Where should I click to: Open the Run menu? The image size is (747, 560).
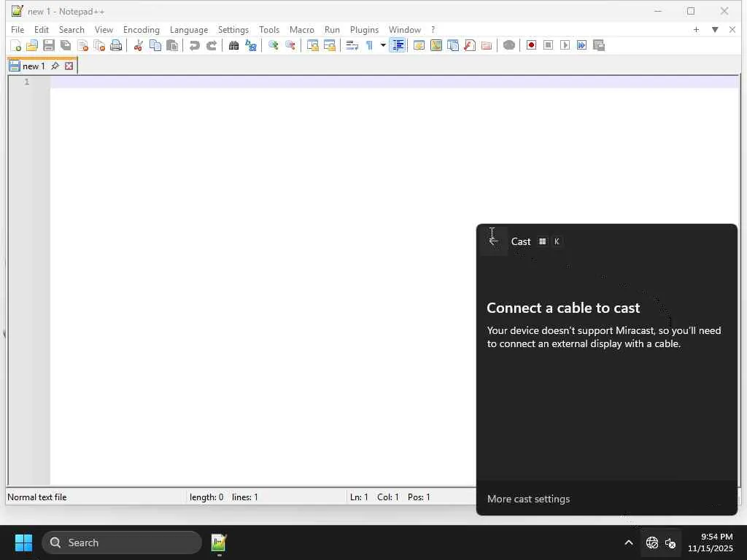332,29
